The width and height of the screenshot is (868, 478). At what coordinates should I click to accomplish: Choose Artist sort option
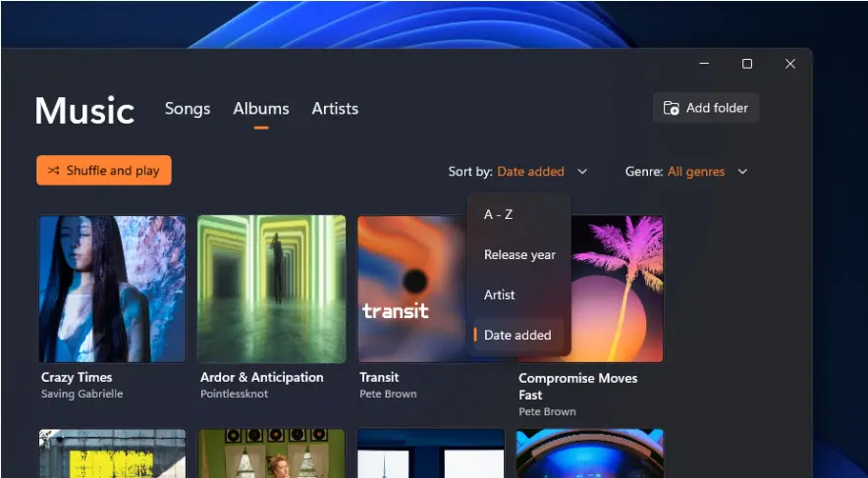click(518, 294)
